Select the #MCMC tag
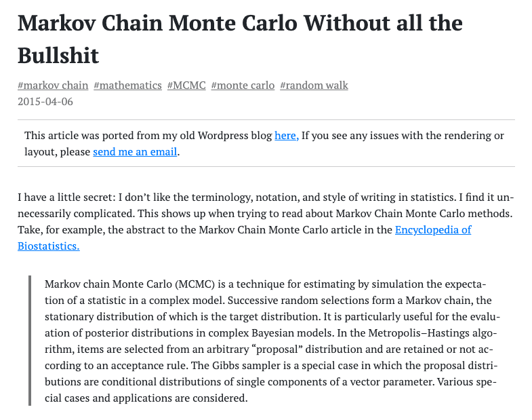 click(x=186, y=85)
